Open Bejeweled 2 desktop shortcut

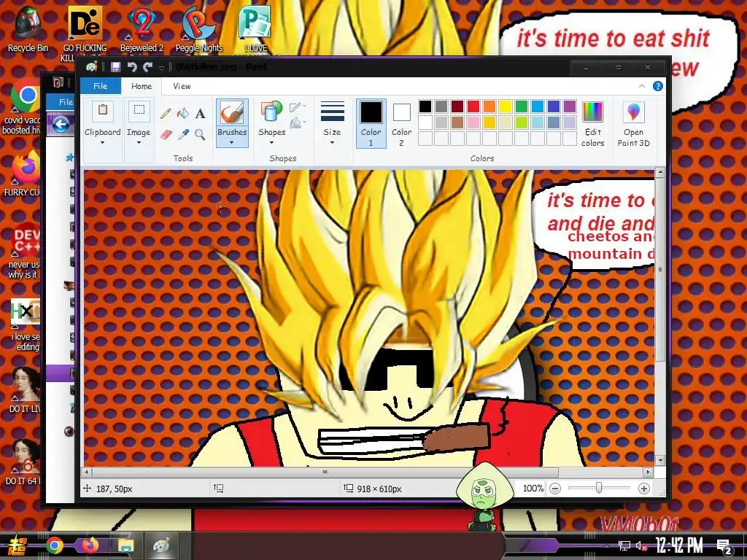[x=142, y=28]
